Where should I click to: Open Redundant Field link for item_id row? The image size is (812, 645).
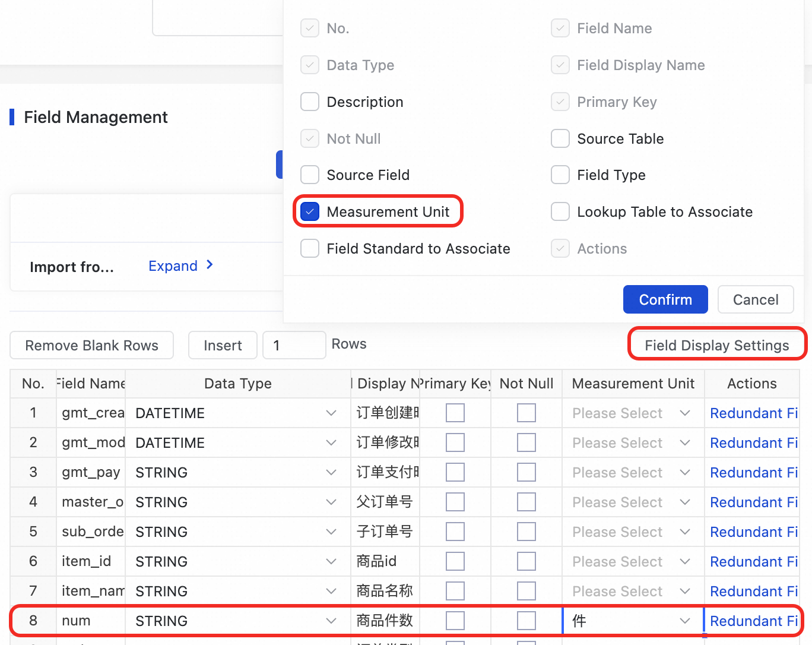tap(754, 561)
